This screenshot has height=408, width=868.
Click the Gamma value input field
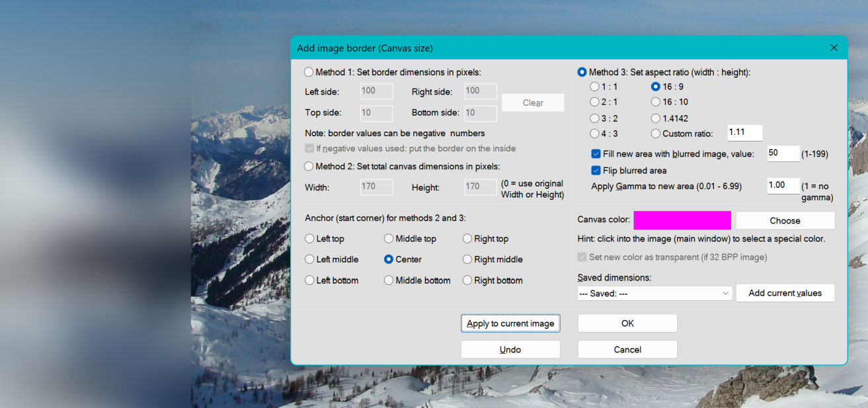click(x=783, y=186)
